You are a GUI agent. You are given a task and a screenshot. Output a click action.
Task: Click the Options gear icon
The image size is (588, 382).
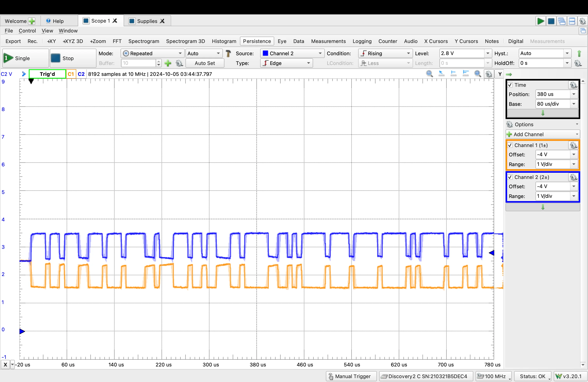pyautogui.click(x=509, y=124)
